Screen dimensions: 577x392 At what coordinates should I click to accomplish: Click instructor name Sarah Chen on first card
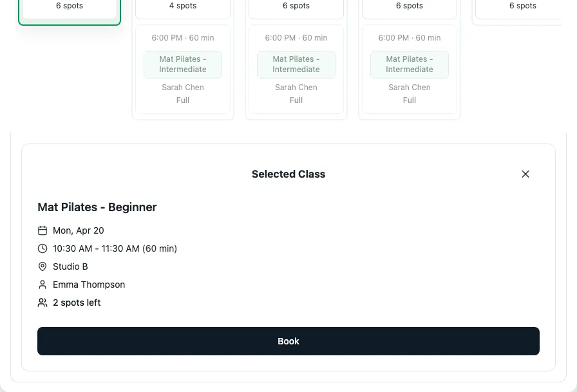[x=183, y=87]
